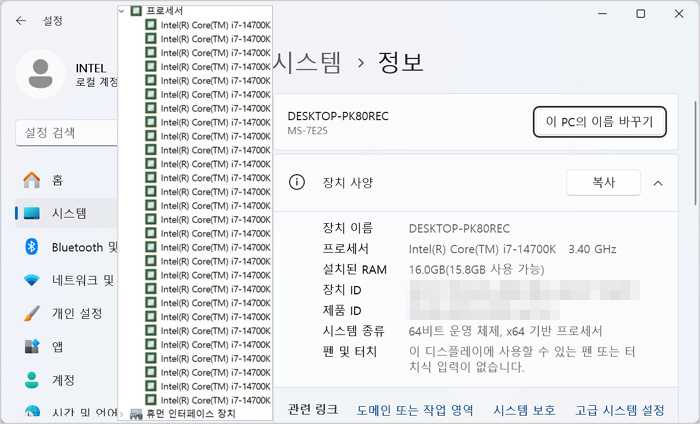Click the 이 PC의 이름 바꾸기 button
This screenshot has width=700, height=424.
pos(599,122)
